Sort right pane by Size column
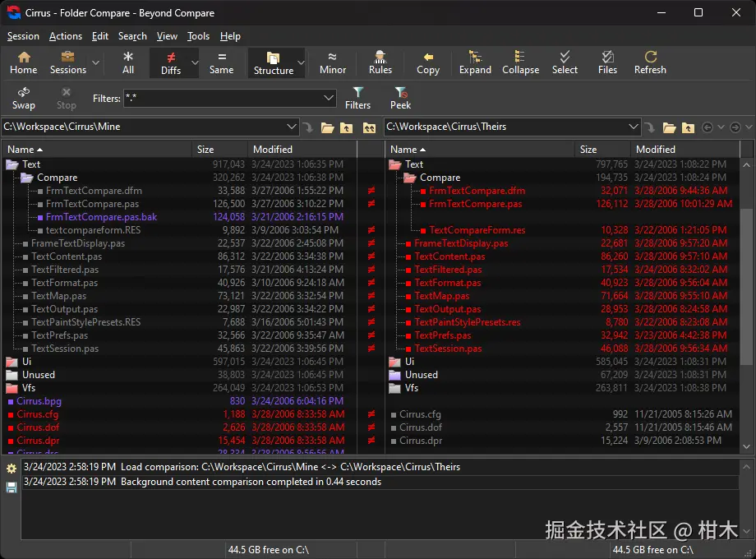 point(602,150)
